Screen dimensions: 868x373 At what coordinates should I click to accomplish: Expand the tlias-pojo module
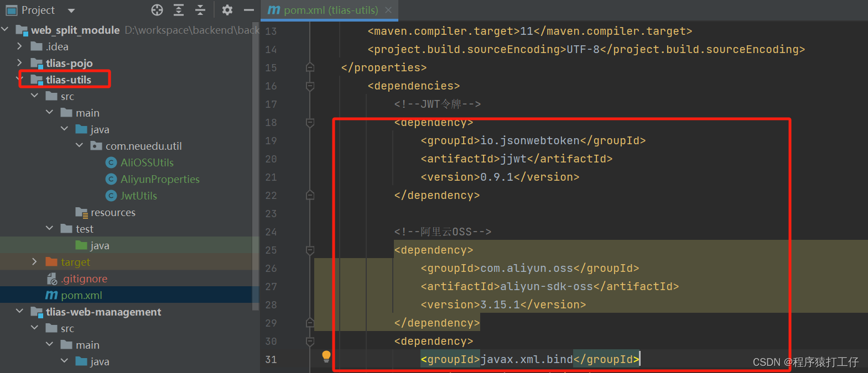coord(20,62)
